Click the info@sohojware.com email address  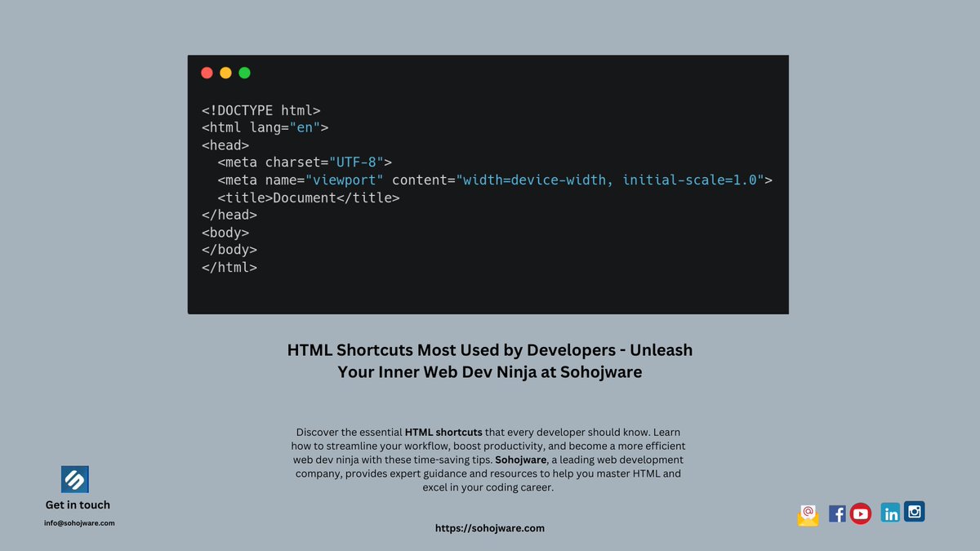coord(79,522)
